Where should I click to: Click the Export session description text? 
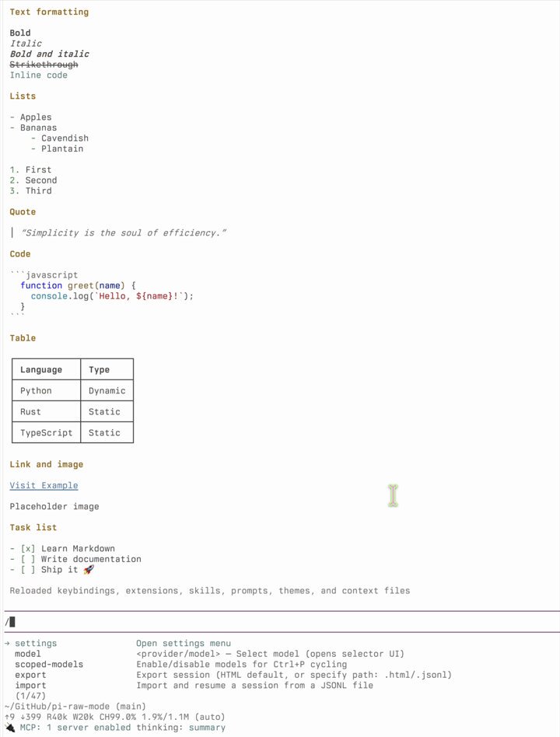294,675
